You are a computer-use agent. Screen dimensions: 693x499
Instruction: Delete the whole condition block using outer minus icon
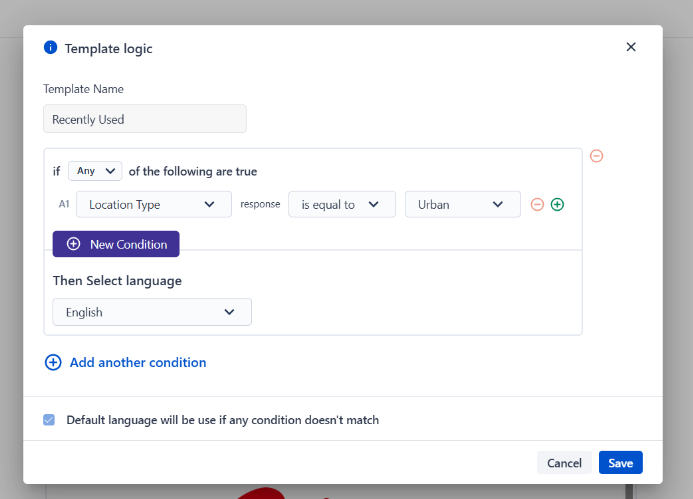point(597,156)
